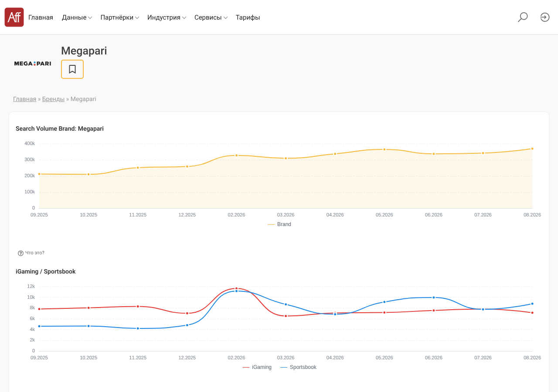
Task: Click the Brand data point at 08.2026
Action: click(532, 149)
